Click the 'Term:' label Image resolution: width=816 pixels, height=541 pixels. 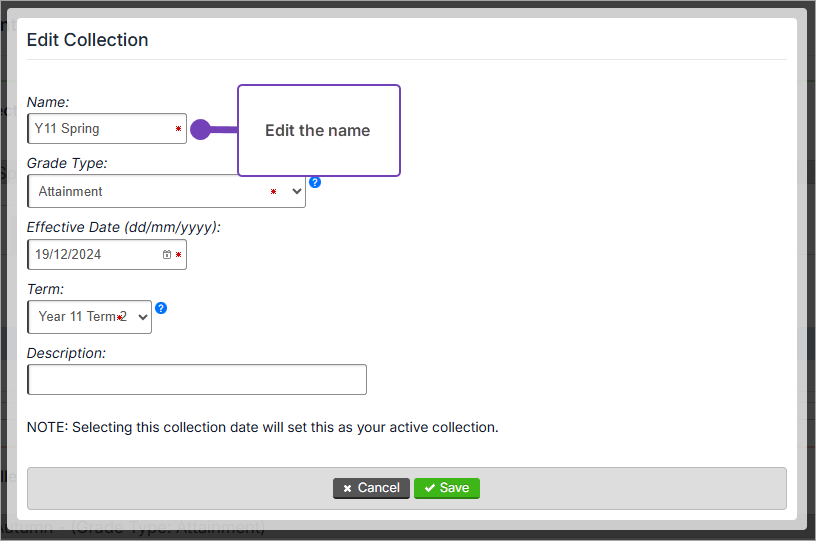pos(45,289)
